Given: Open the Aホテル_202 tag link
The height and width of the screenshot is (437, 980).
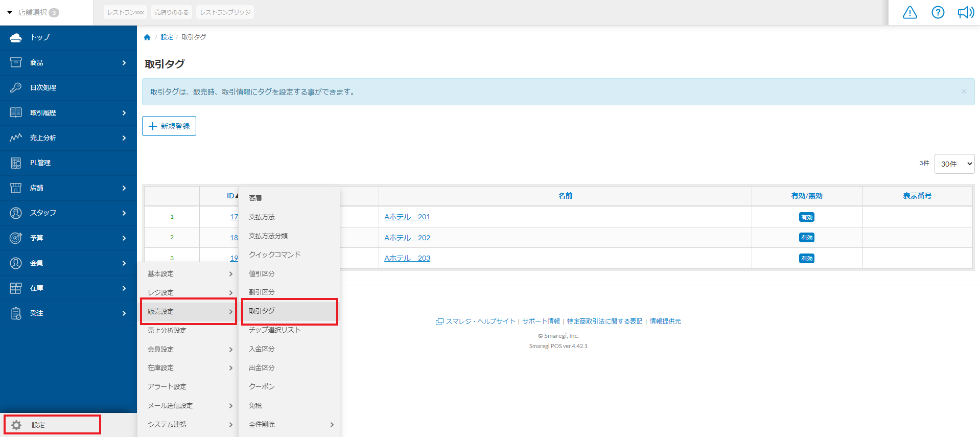Looking at the screenshot, I should tap(407, 238).
